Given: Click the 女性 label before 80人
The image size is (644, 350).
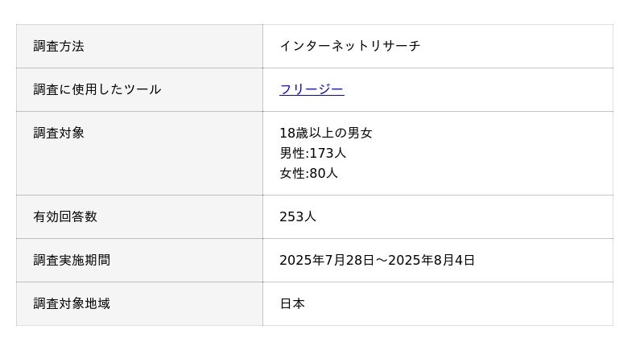Looking at the screenshot, I should coord(292,173).
